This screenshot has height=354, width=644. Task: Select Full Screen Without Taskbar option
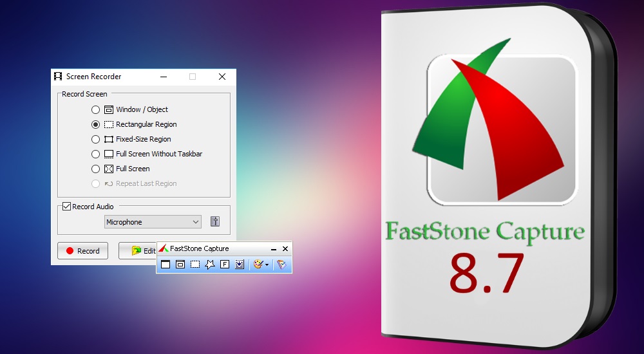tap(96, 154)
